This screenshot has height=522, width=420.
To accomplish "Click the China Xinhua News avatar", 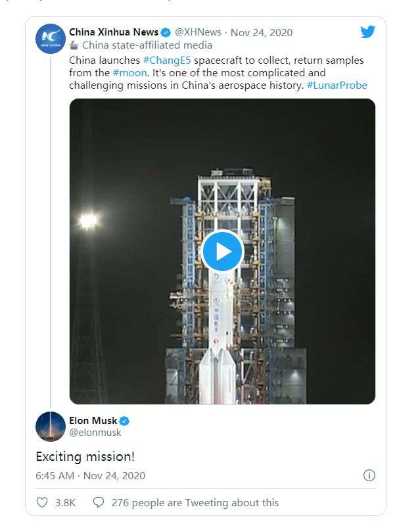I will [51, 39].
